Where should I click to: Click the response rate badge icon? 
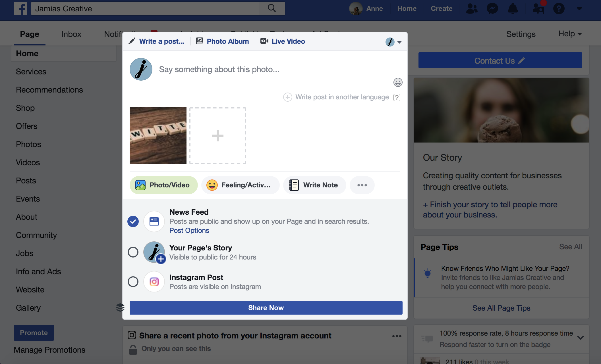click(x=427, y=338)
